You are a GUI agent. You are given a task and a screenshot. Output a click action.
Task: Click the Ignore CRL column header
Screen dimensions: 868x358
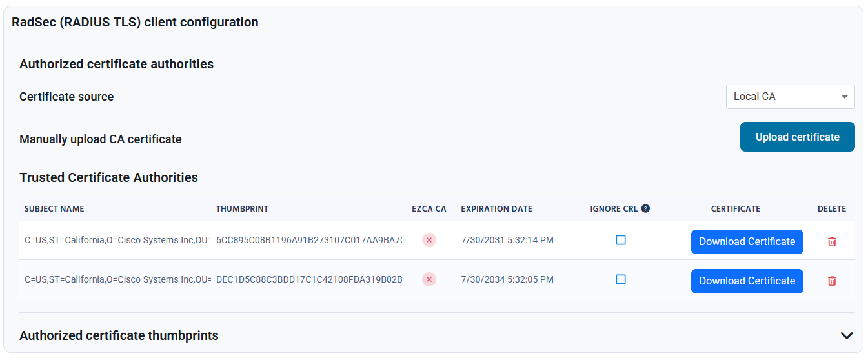click(x=614, y=209)
